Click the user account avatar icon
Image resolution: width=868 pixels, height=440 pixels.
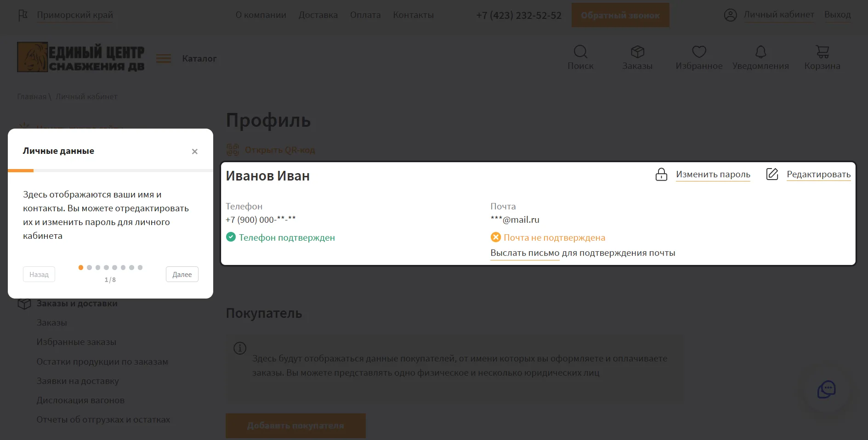[x=730, y=15]
